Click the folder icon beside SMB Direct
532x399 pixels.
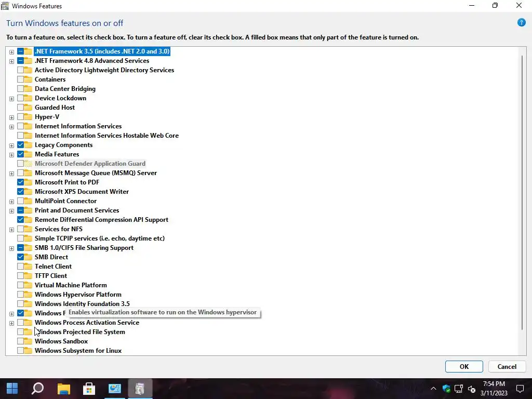pos(28,257)
